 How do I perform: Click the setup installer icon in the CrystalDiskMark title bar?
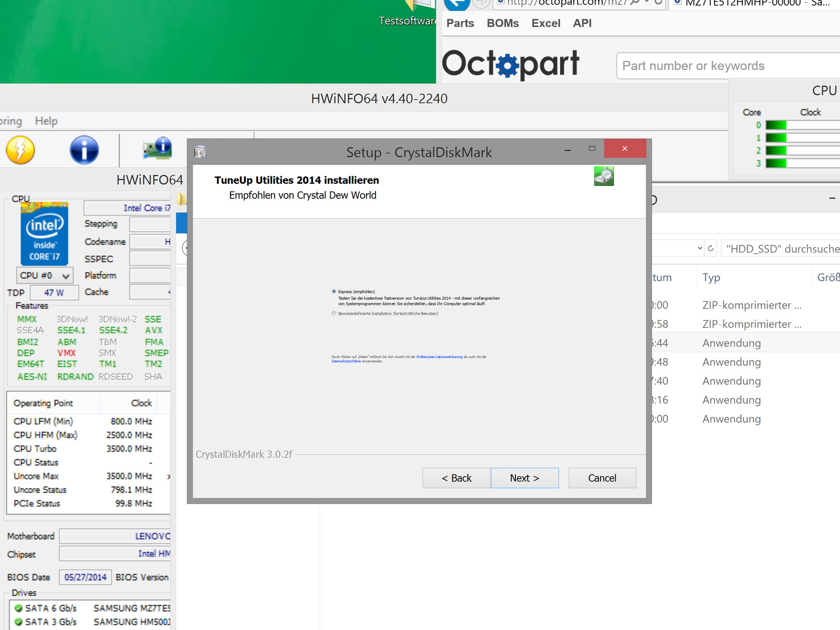(x=200, y=152)
